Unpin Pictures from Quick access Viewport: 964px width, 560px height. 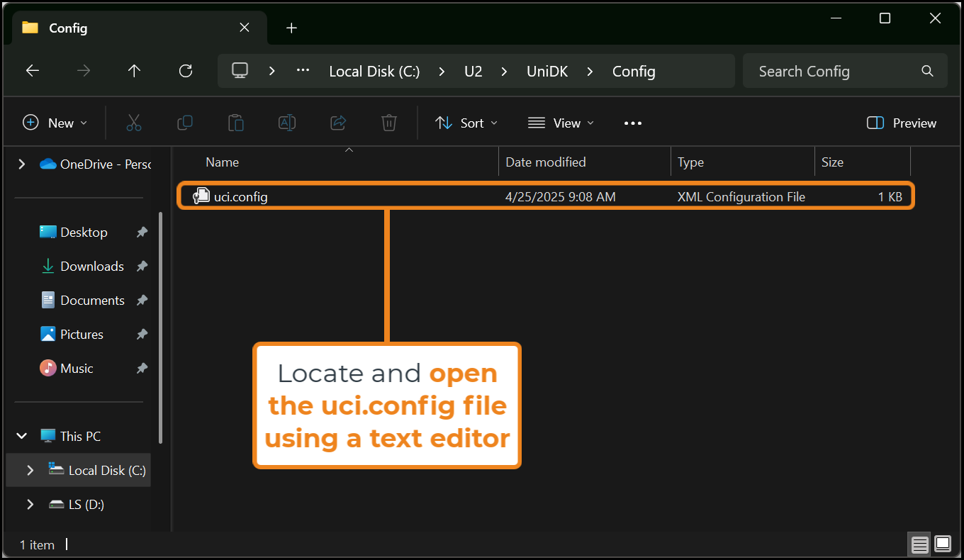click(142, 335)
